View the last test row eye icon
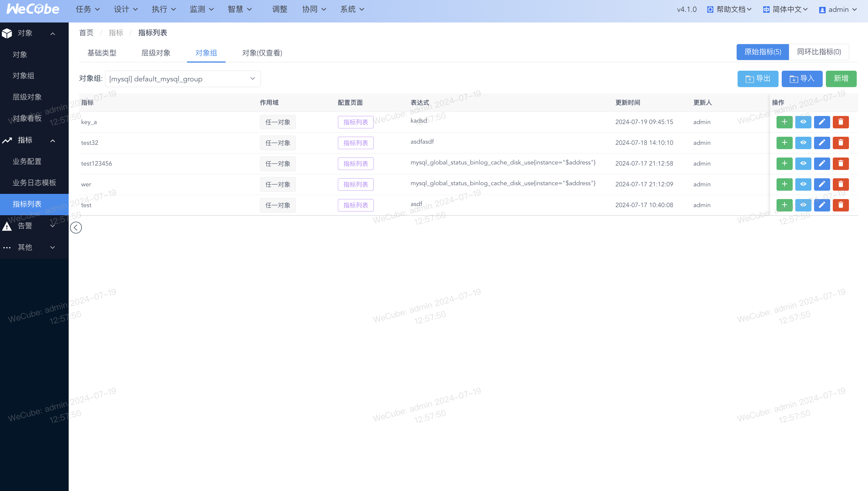 803,205
